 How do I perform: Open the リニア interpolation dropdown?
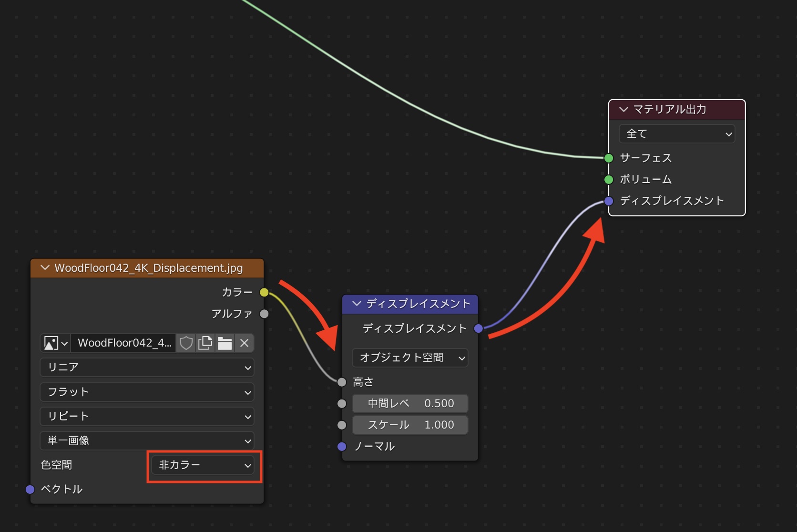pyautogui.click(x=147, y=368)
